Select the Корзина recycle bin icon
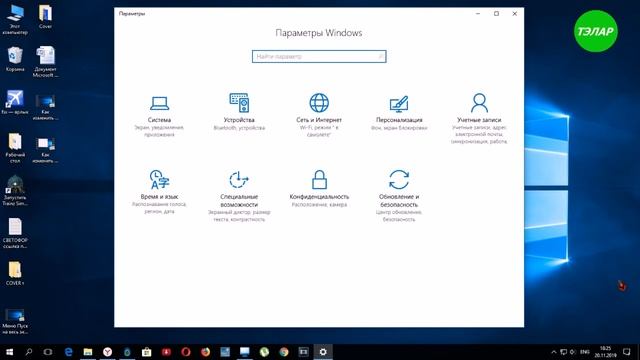 [15, 60]
